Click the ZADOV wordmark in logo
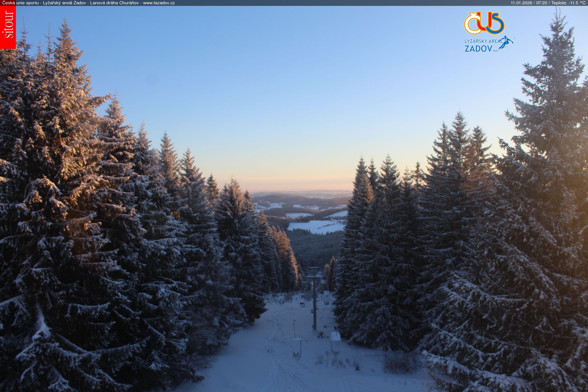The image size is (588, 392). point(478,49)
